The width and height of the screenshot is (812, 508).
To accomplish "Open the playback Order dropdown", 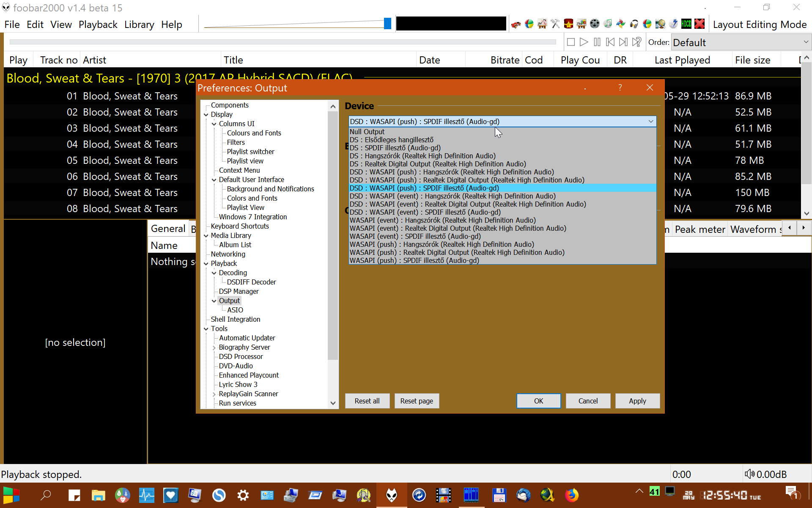I will [741, 42].
